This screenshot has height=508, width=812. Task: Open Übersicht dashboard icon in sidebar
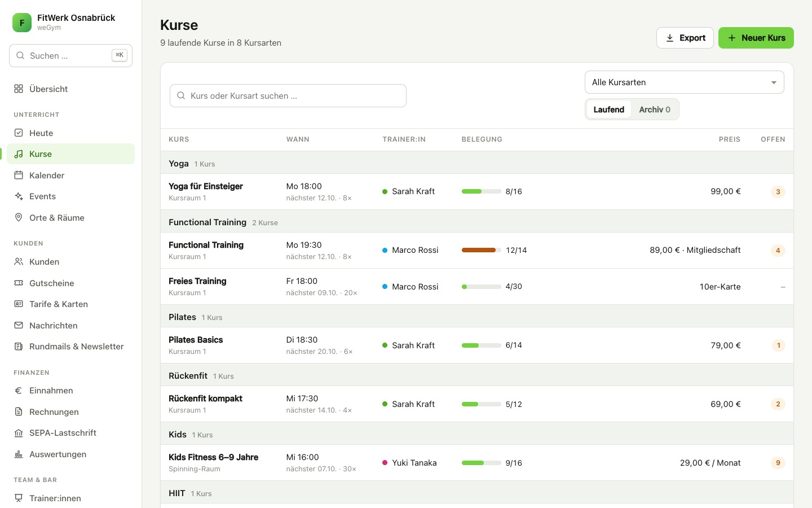click(19, 89)
